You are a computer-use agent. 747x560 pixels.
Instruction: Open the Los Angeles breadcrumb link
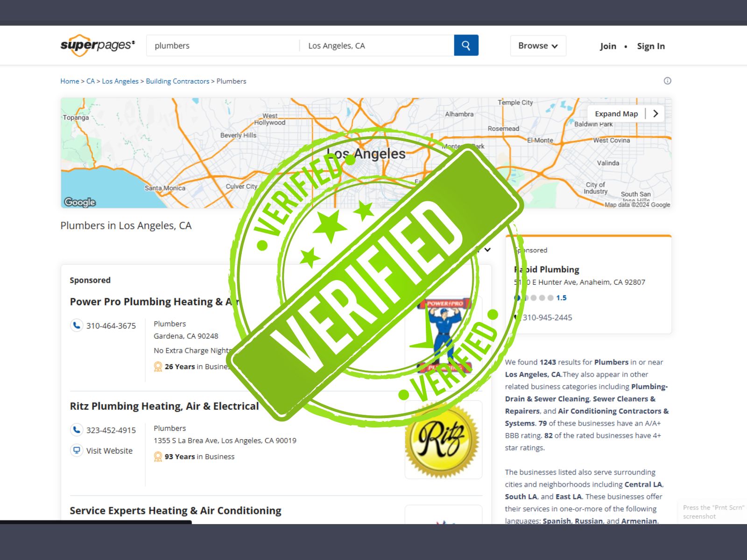pos(120,81)
